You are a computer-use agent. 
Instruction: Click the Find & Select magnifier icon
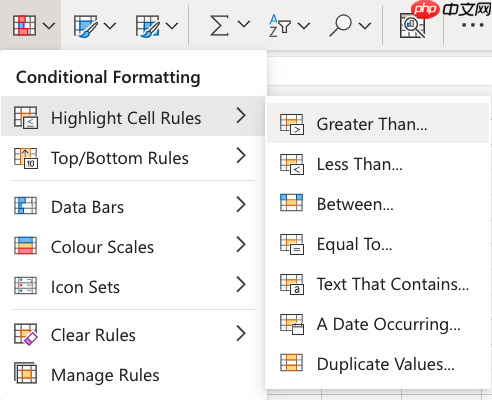[340, 25]
